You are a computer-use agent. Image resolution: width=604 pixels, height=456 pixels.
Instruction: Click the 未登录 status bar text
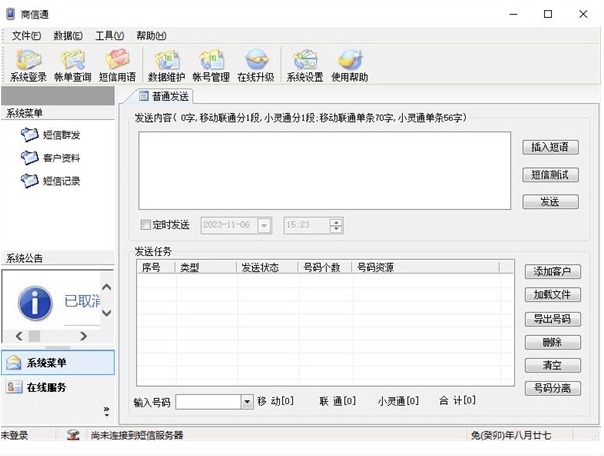click(x=15, y=436)
